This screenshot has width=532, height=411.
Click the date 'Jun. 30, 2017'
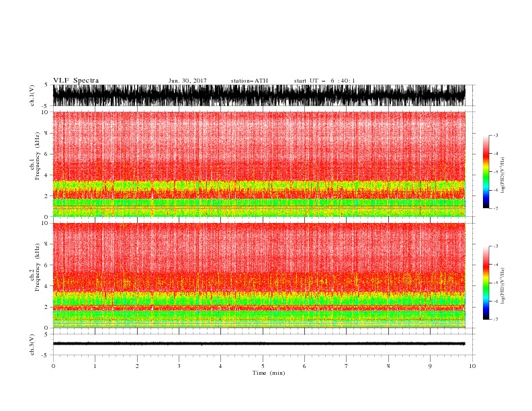tap(187, 81)
